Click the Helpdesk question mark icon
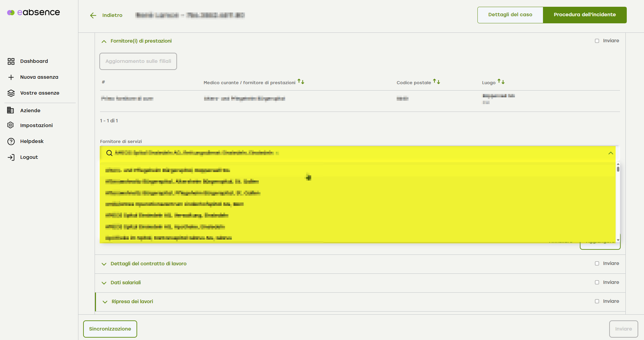Viewport: 644px width, 340px height. 11,142
